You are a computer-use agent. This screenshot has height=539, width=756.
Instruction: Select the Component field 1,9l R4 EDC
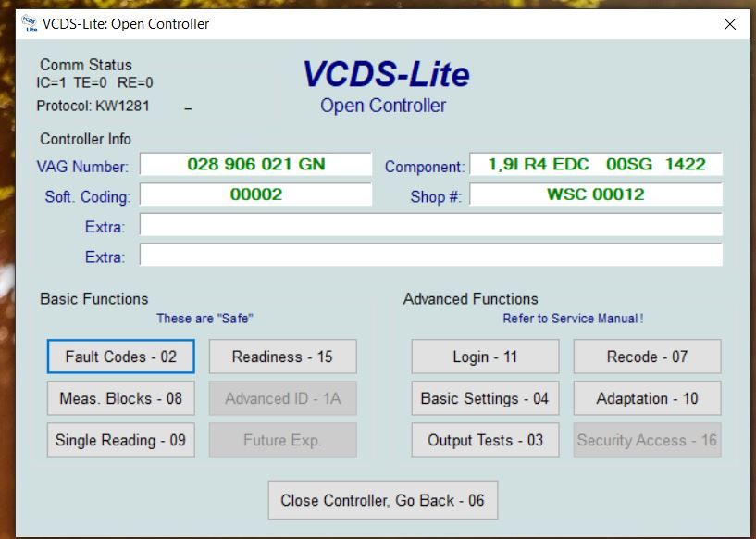596,165
